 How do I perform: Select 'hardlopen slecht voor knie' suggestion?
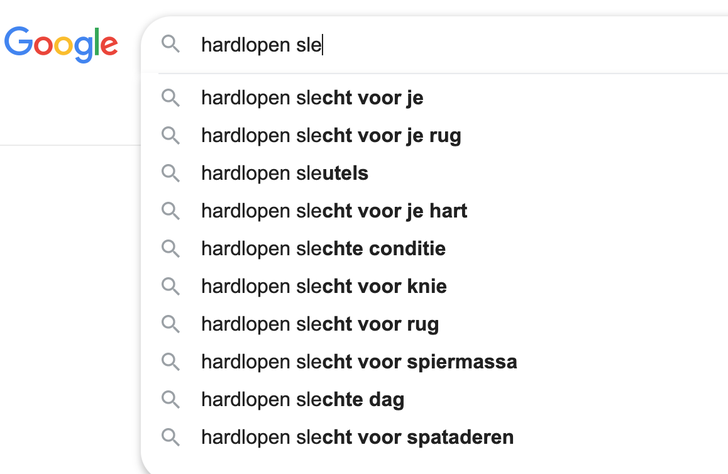(324, 287)
